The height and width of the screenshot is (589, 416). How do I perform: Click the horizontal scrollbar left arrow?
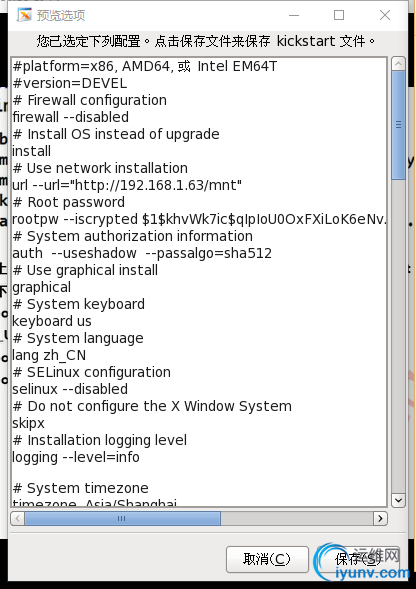17,518
